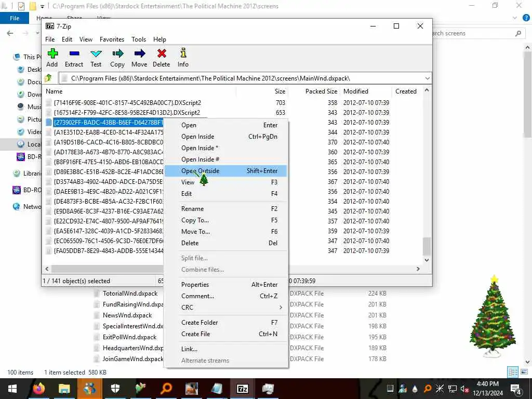Image resolution: width=532 pixels, height=399 pixels.
Task: Click the Explorer back arrow
Action: coord(10,33)
